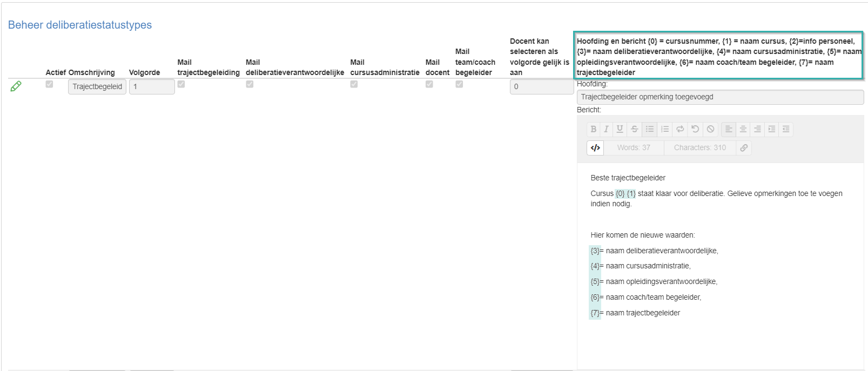This screenshot has height=371, width=868.
Task: Center align text in the editor
Action: coord(743,129)
